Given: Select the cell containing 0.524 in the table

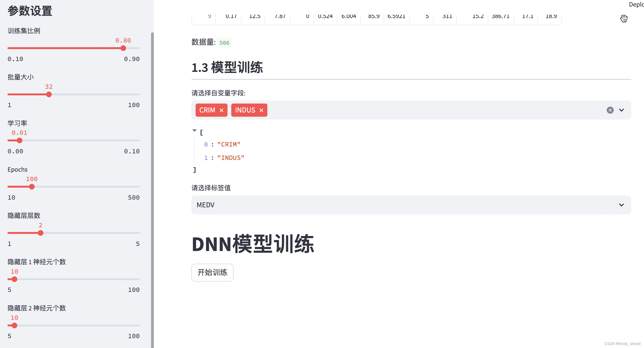Looking at the screenshot, I should (x=325, y=16).
